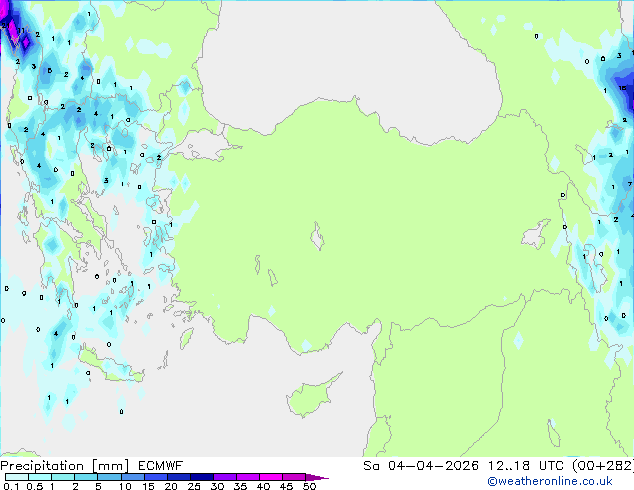
Task: Click the legend label '0.5'
Action: [x=35, y=486]
